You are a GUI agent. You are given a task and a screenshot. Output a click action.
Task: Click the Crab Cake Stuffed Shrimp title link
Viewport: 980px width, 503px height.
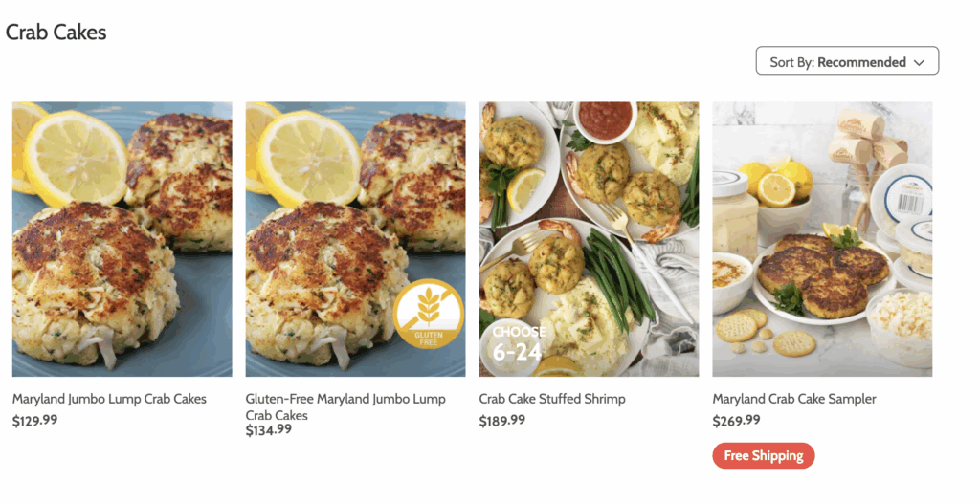(552, 399)
